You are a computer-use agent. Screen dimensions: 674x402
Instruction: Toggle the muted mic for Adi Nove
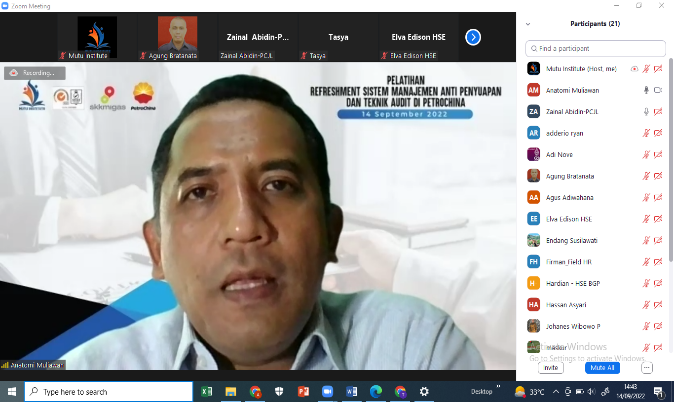point(646,154)
